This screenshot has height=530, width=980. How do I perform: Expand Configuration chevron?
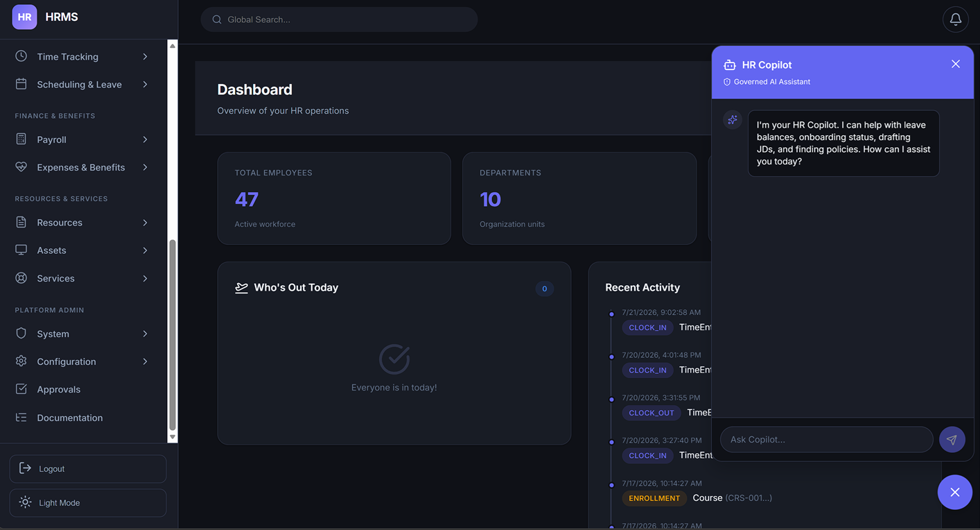(x=145, y=361)
